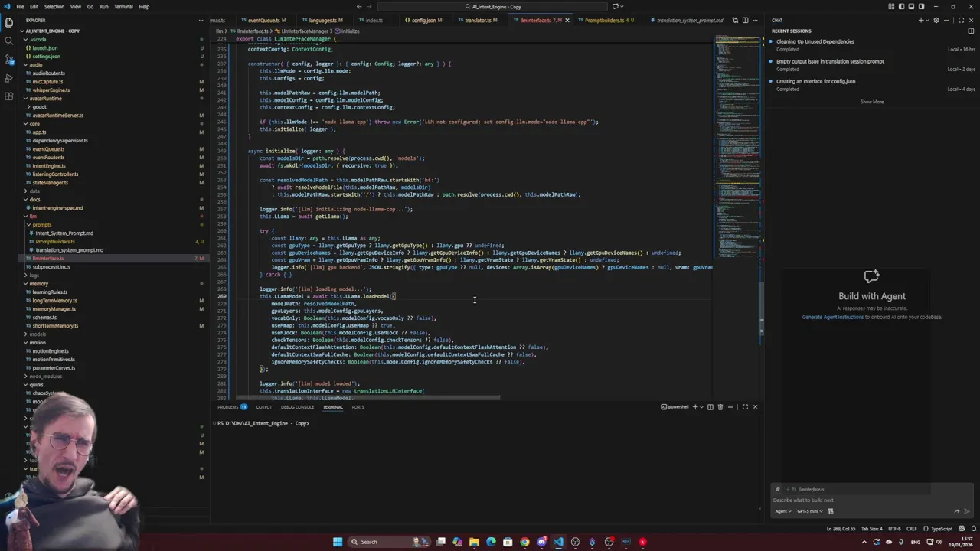Kill terminal with the trash icon
The image size is (980, 551).
point(720,407)
